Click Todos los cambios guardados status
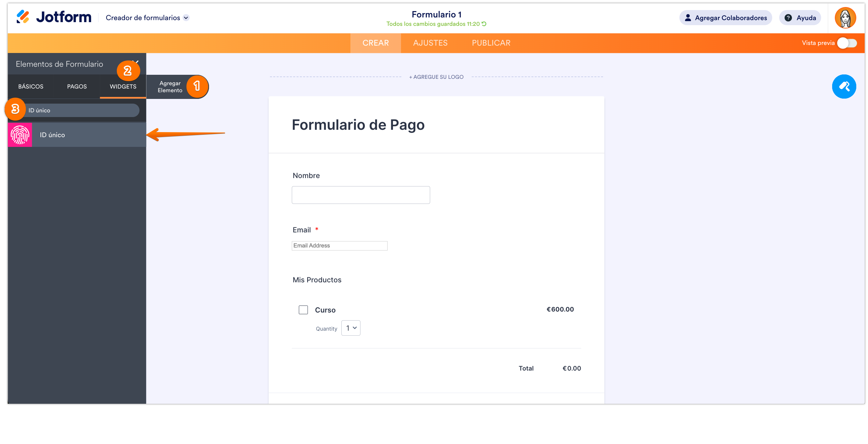 [x=432, y=23]
